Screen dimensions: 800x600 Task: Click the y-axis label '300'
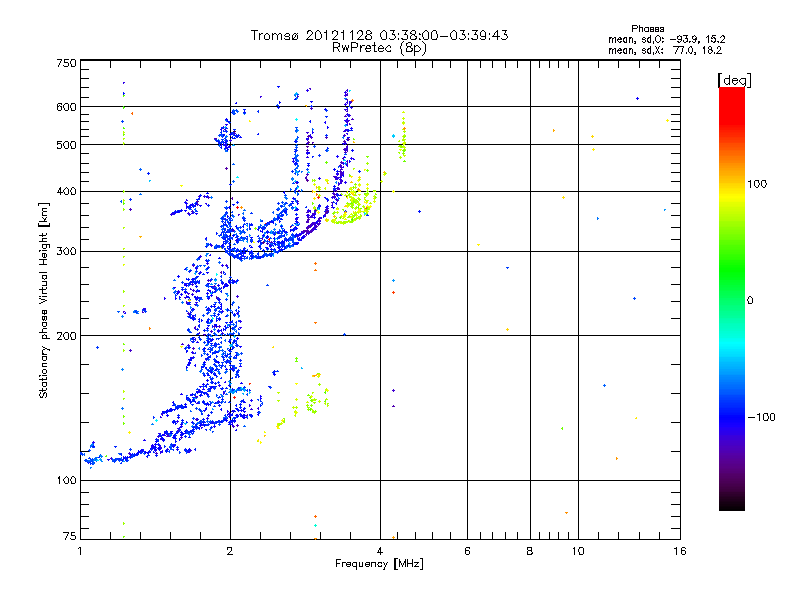click(66, 252)
